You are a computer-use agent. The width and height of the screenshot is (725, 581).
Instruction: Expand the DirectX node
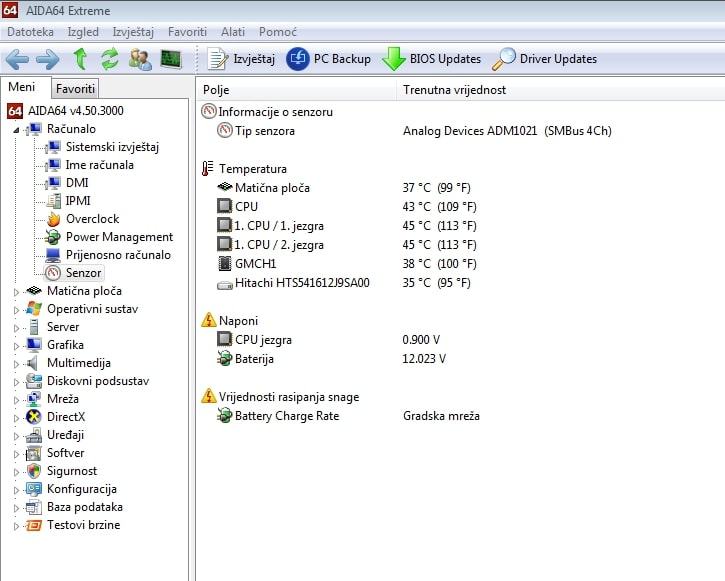(16, 418)
